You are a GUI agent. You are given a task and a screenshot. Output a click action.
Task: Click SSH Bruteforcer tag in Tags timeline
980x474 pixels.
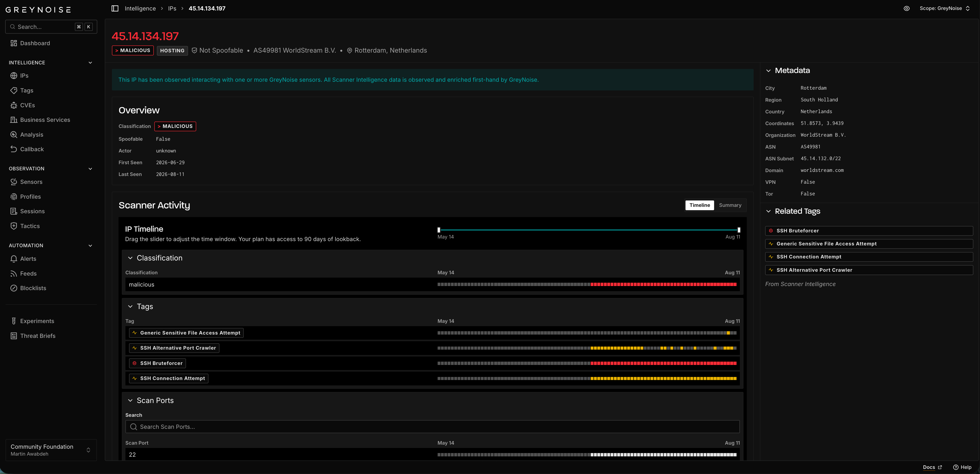tap(157, 363)
